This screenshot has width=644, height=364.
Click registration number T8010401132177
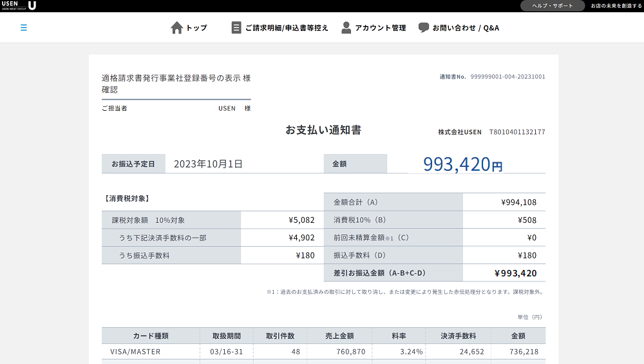[x=517, y=132]
